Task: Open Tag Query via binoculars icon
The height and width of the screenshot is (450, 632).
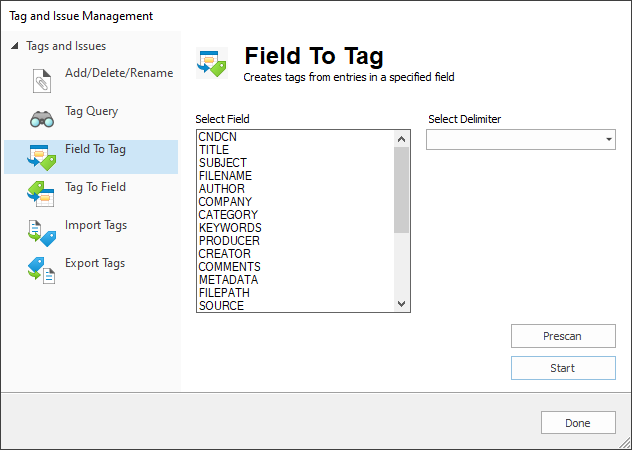Action: tap(42, 119)
